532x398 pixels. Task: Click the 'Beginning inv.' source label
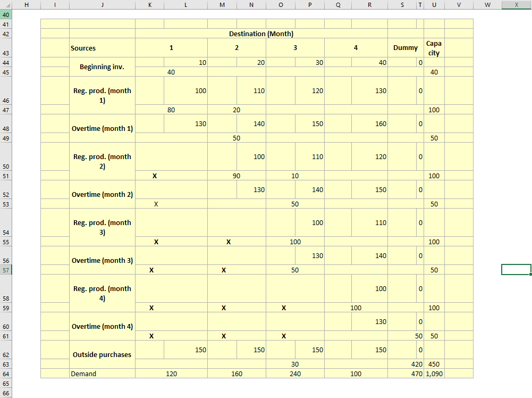pyautogui.click(x=102, y=67)
